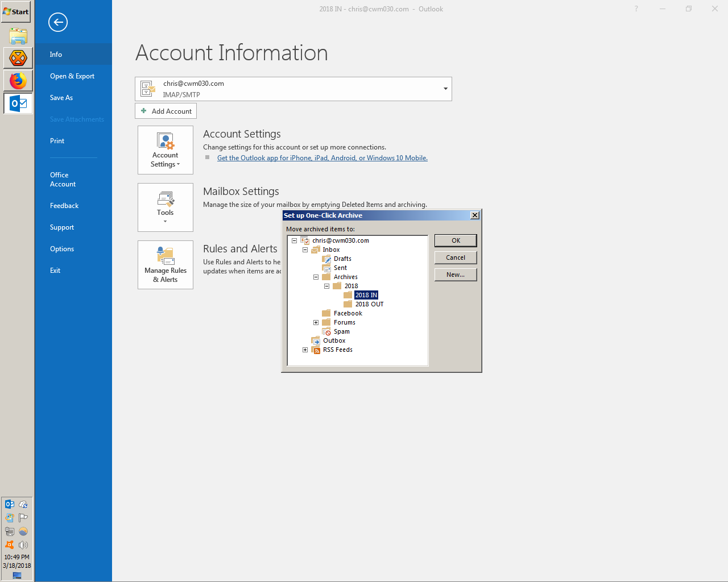Select the Info tab

73,54
